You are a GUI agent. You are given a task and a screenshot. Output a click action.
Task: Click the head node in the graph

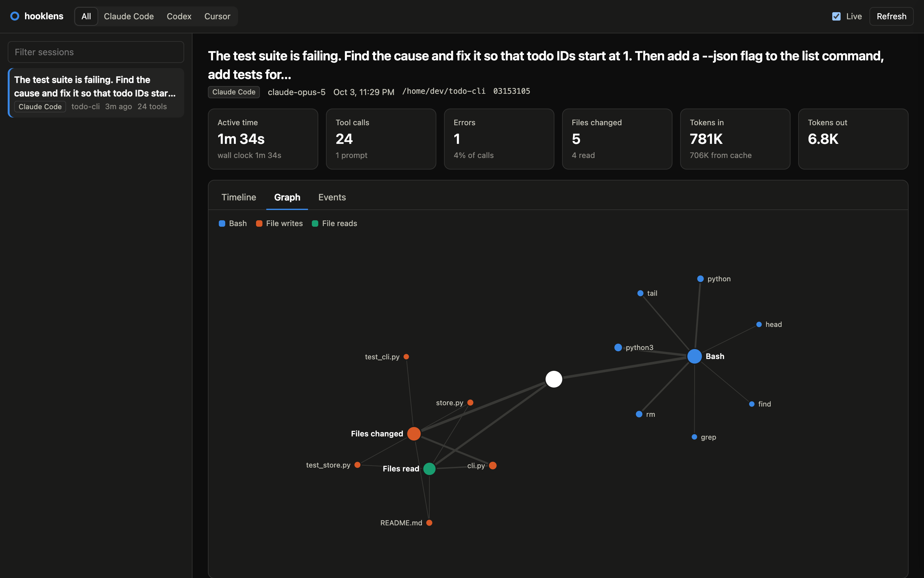(x=759, y=325)
